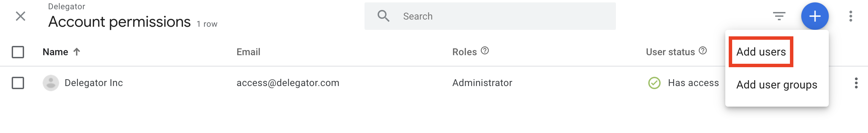
Task: Click the magnifying glass search icon
Action: 383,16
